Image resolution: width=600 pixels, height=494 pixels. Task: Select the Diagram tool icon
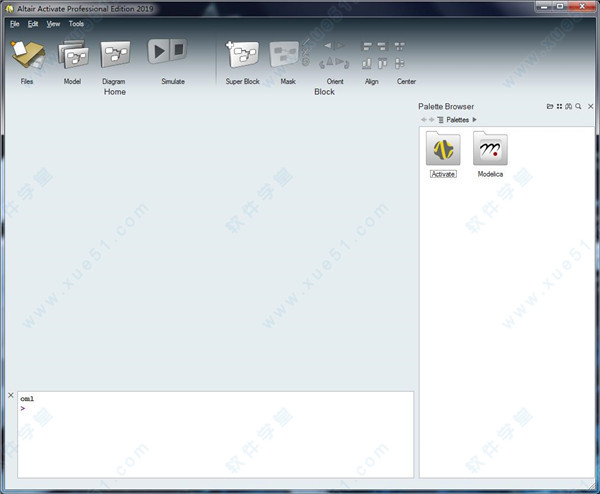114,56
